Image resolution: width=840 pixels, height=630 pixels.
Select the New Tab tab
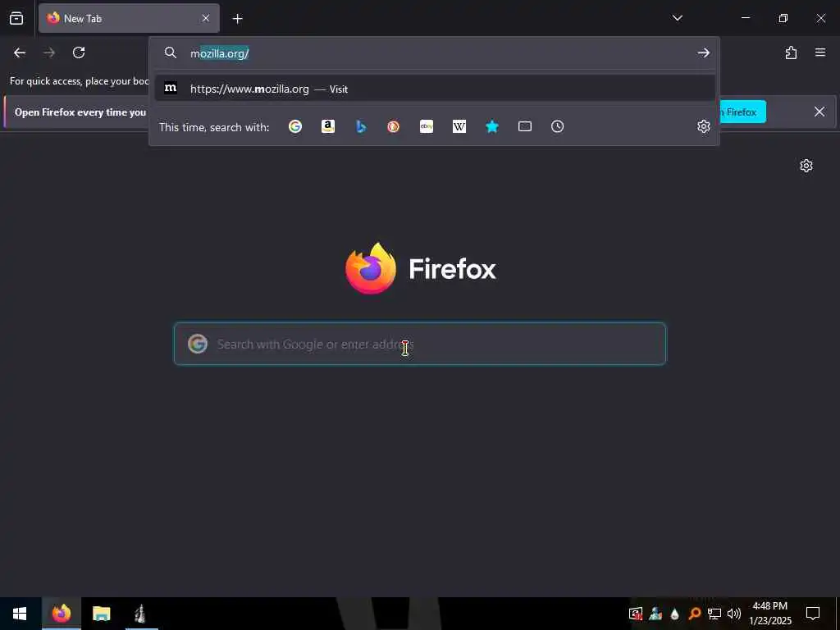(x=129, y=18)
